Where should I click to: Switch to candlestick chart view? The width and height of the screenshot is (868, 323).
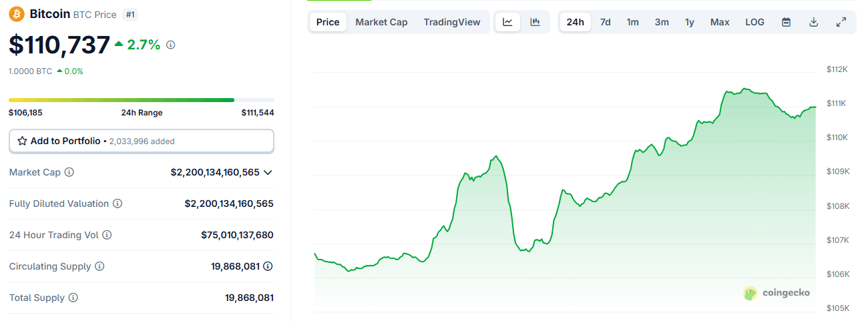click(535, 22)
